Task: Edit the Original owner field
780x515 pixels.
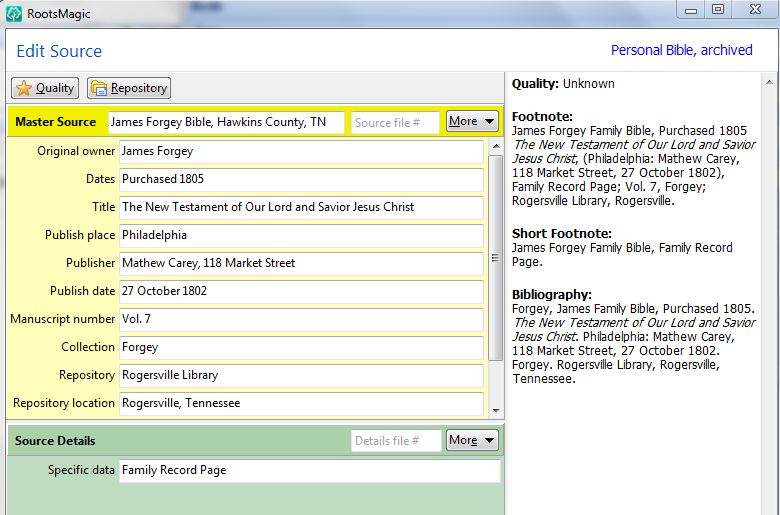Action: [301, 151]
